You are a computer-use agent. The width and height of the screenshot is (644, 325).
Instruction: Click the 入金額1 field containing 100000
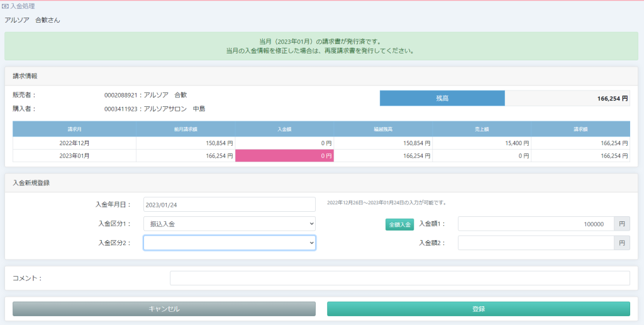coord(535,224)
